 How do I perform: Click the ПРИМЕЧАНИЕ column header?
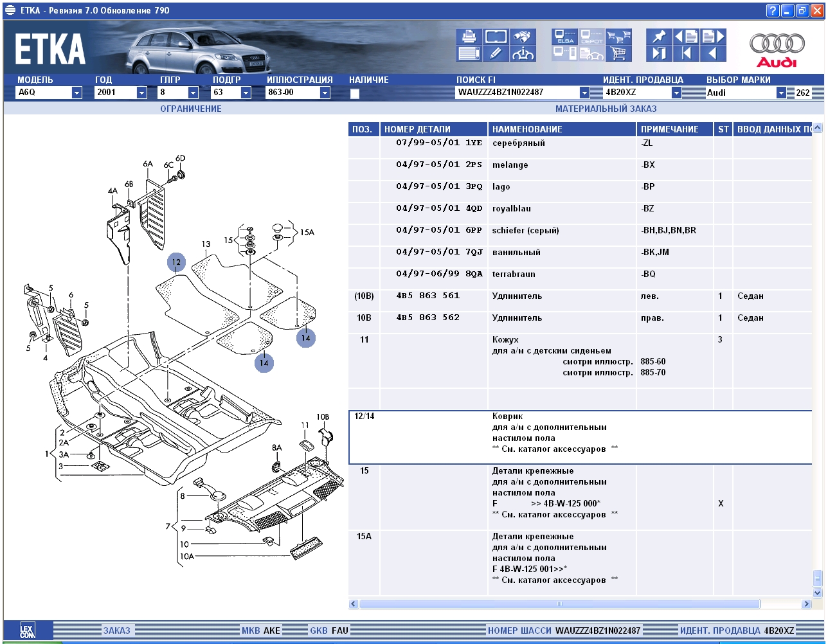click(675, 129)
